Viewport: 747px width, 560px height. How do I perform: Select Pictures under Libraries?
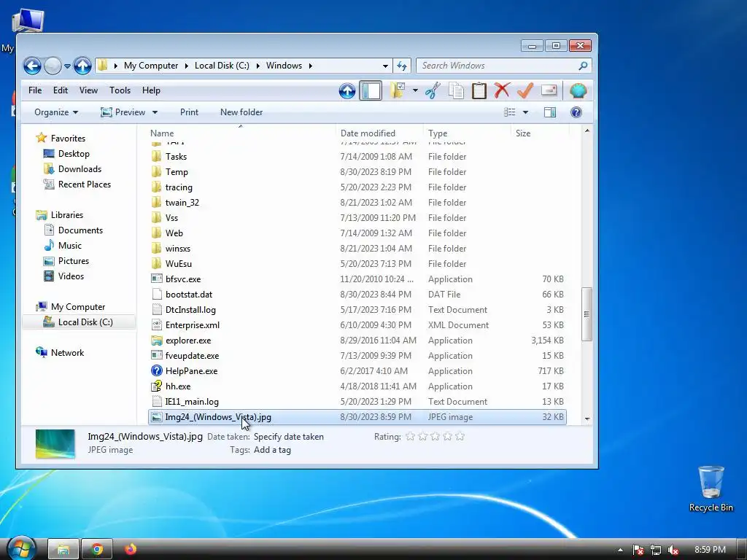[x=74, y=261]
